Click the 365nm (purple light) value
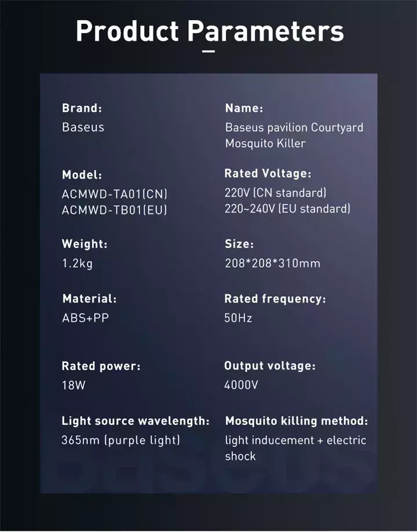 pyautogui.click(x=120, y=440)
